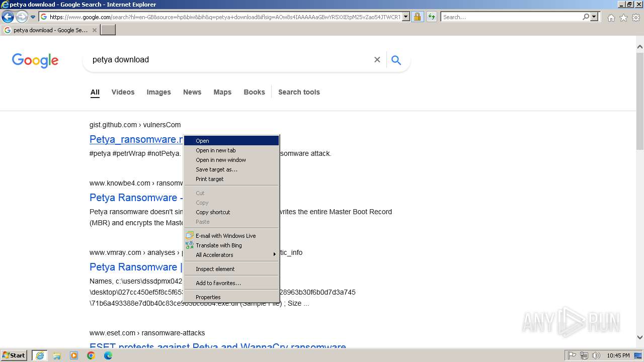Viewport: 644px width, 362px height.
Task: Click the IE search magnifier icon
Action: click(586, 17)
